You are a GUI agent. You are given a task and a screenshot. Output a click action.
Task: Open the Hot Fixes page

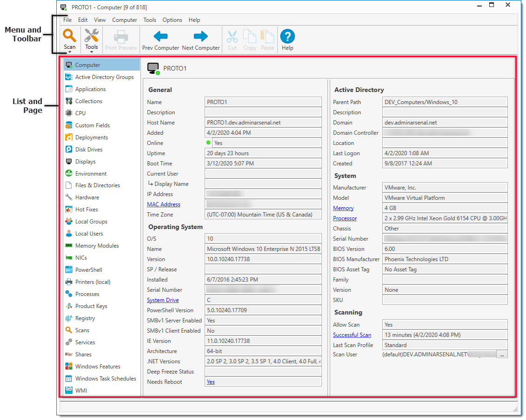point(87,210)
